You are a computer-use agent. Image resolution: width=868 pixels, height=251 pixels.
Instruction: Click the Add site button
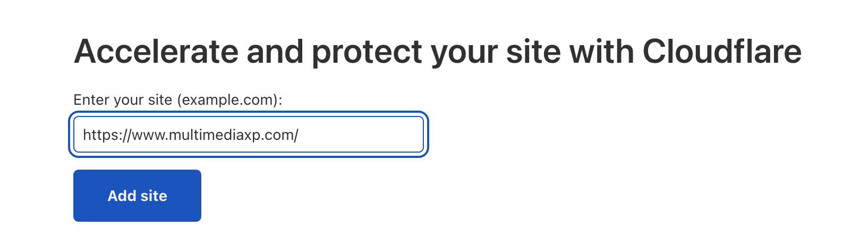137,196
